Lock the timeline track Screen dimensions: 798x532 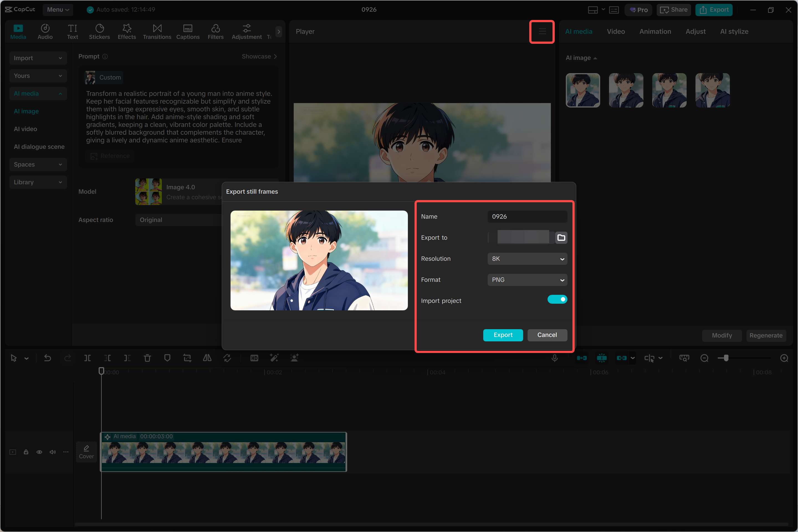(26, 452)
